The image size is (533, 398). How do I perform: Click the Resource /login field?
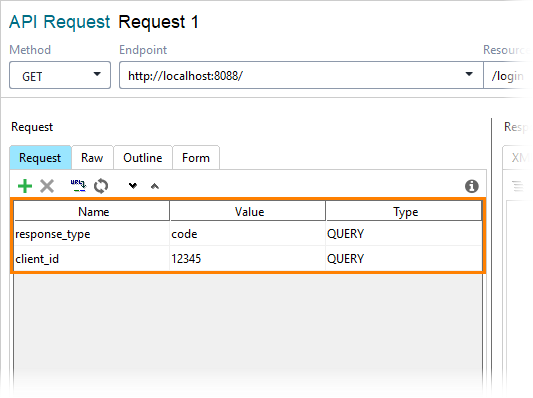(508, 75)
